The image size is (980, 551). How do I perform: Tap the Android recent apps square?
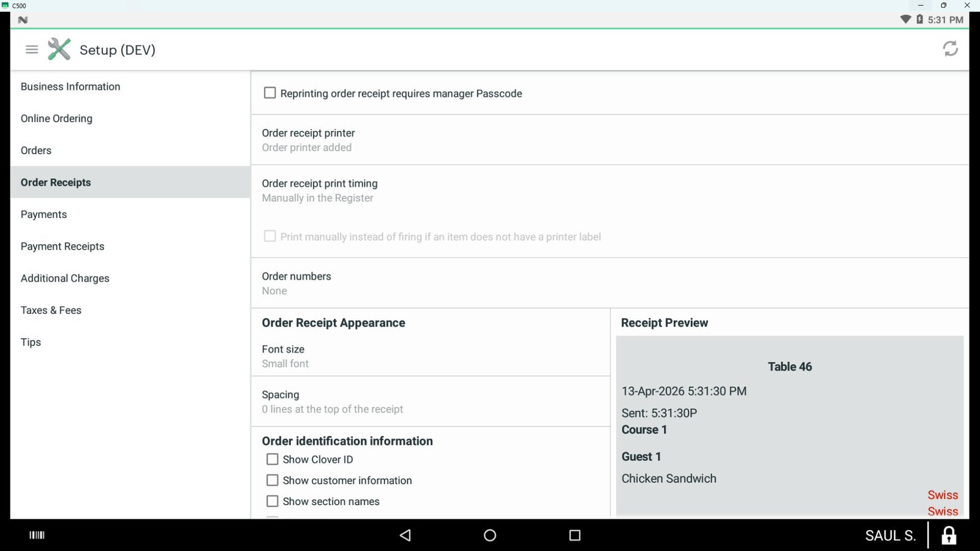[575, 535]
